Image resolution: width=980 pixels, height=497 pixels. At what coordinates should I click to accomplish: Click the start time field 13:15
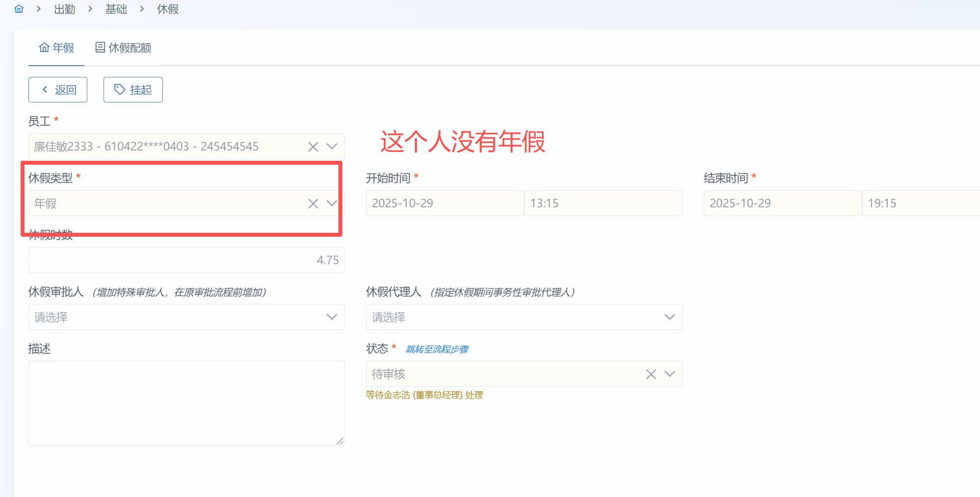pyautogui.click(x=603, y=203)
